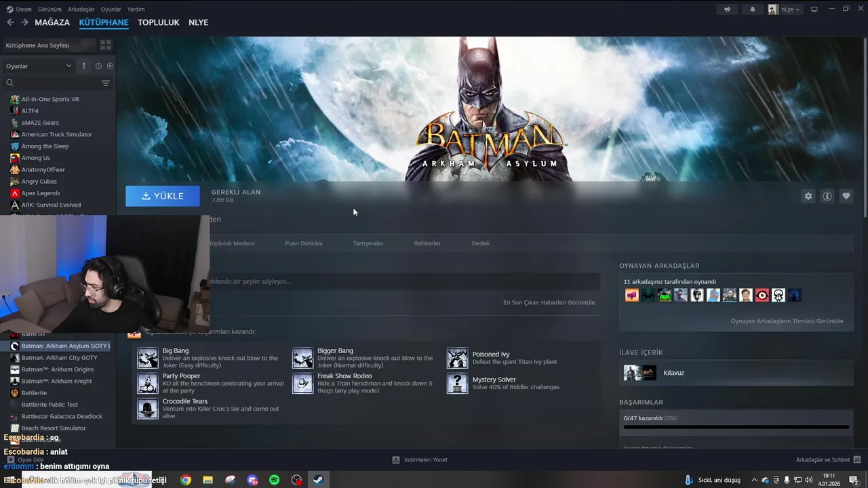Show hidden system tray icons chevron
This screenshot has width=868, height=488.
pyautogui.click(x=753, y=480)
